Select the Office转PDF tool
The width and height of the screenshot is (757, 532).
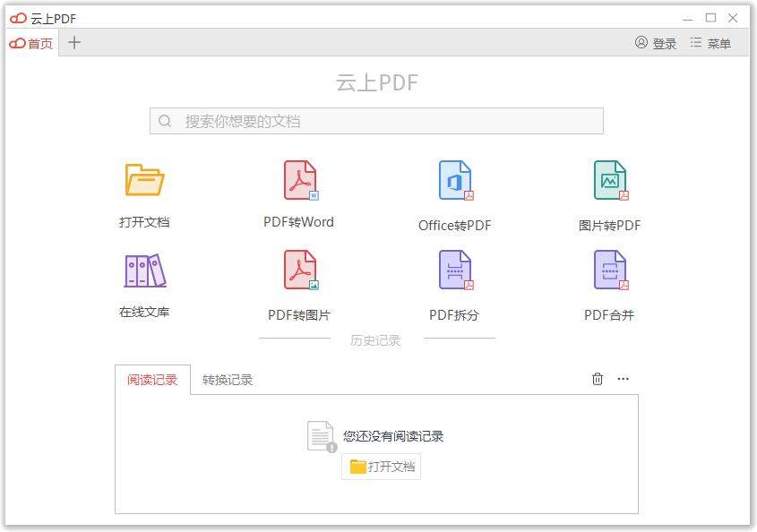pos(453,192)
